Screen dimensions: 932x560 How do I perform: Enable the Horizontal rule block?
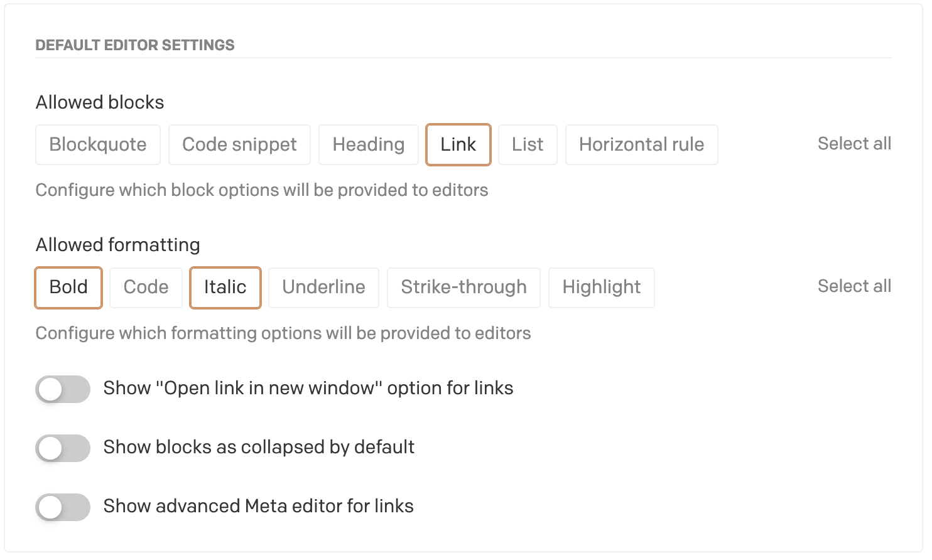point(642,145)
